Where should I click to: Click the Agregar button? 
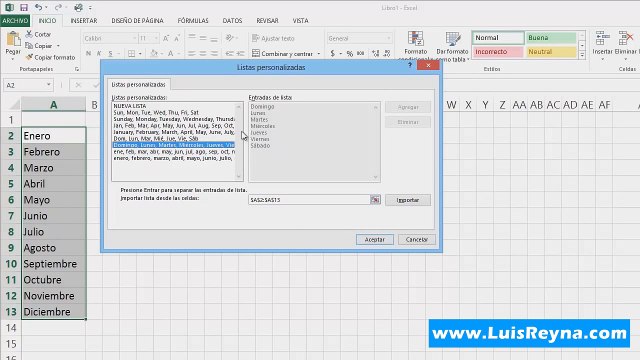coord(408,107)
